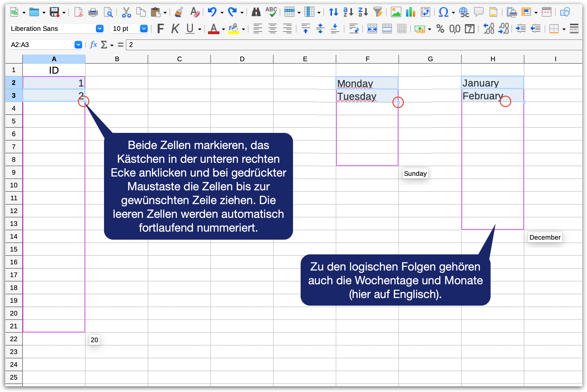Click the Sort Ascending icon
Screen dimensions: 587x392
(x=348, y=12)
